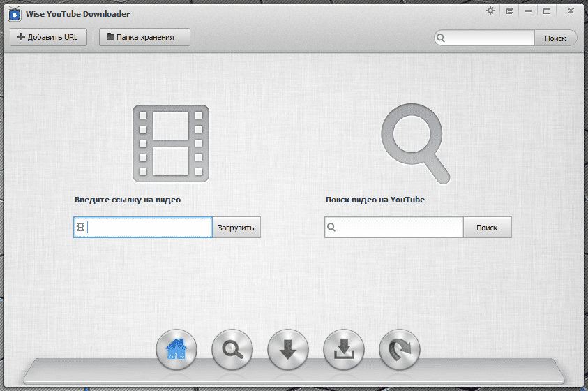Close the Wise YouTube Downloader window

[x=571, y=11]
